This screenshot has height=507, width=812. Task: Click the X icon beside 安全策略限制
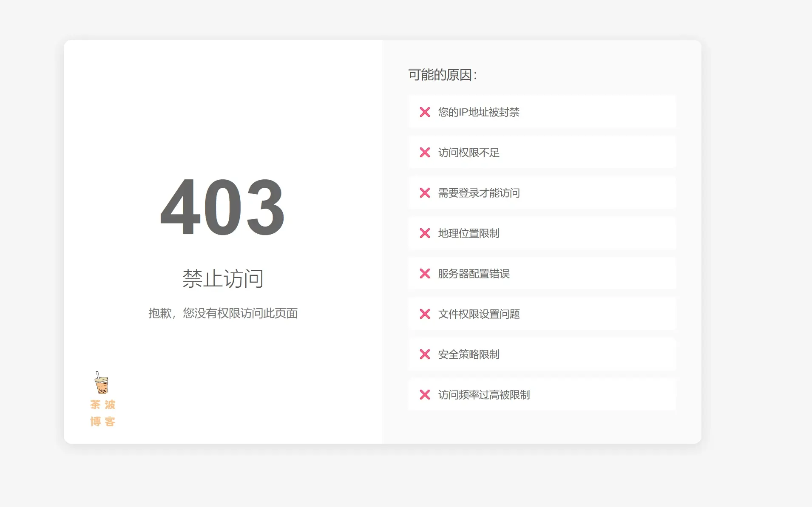click(425, 354)
